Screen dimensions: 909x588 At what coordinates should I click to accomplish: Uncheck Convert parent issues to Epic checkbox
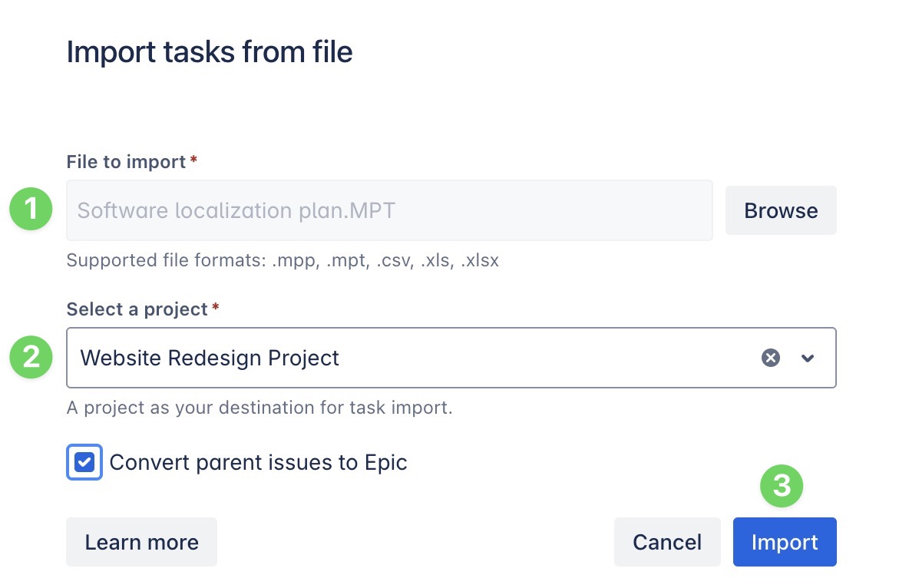point(84,462)
